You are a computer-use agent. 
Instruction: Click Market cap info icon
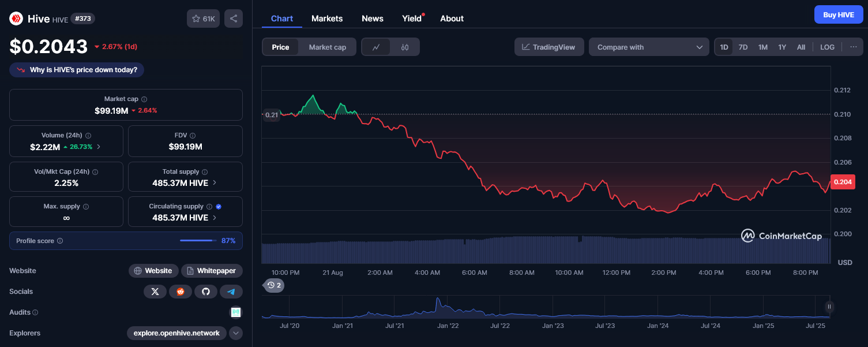[x=144, y=99]
